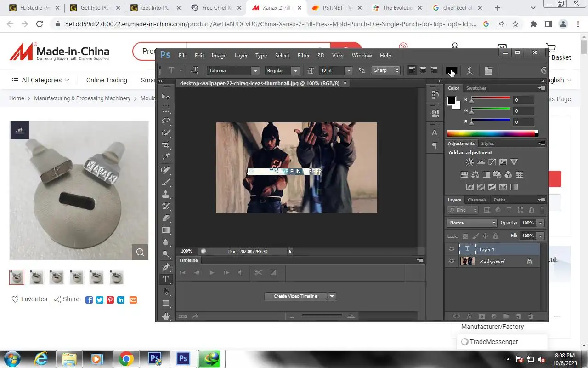Select the Rectangular Marquee tool
This screenshot has width=588, height=368.
(166, 109)
